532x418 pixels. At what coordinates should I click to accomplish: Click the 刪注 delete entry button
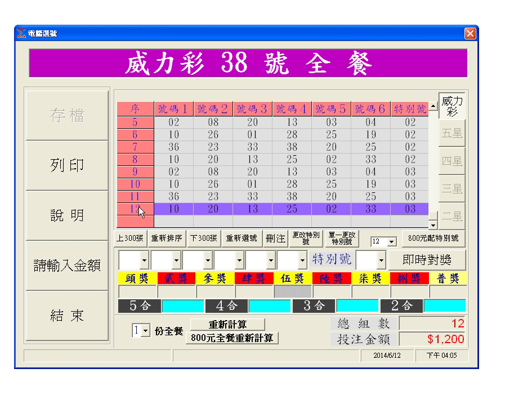coord(276,239)
